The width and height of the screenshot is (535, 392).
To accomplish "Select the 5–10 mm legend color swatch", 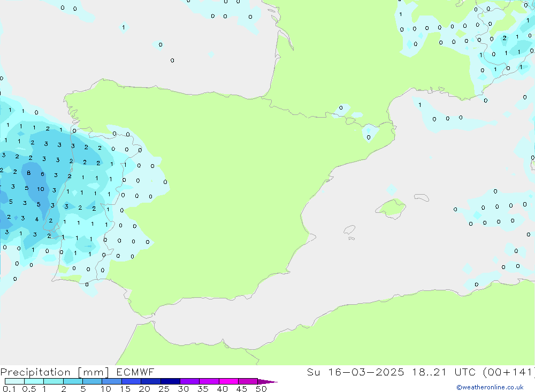I will pos(93,381).
